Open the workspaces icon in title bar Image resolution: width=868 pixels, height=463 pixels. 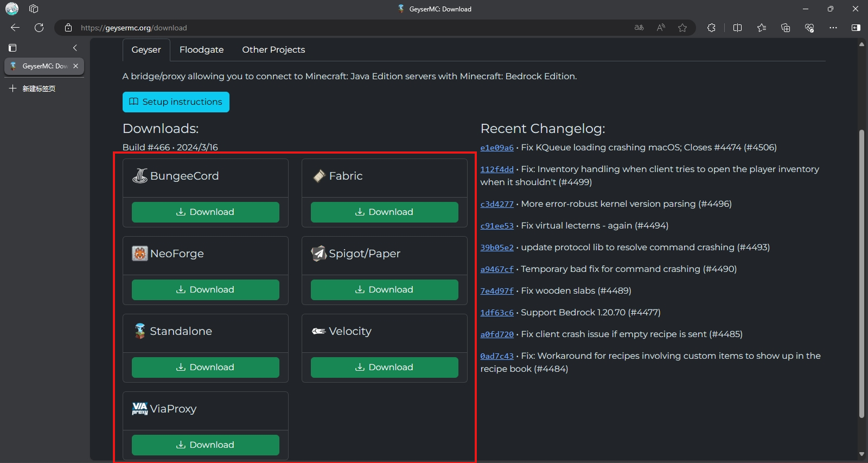click(34, 9)
